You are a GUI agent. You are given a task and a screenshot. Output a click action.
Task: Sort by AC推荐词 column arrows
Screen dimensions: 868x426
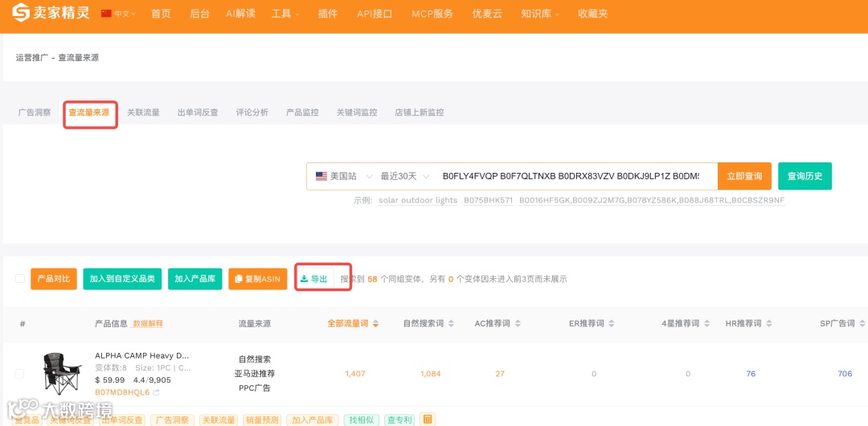[518, 323]
